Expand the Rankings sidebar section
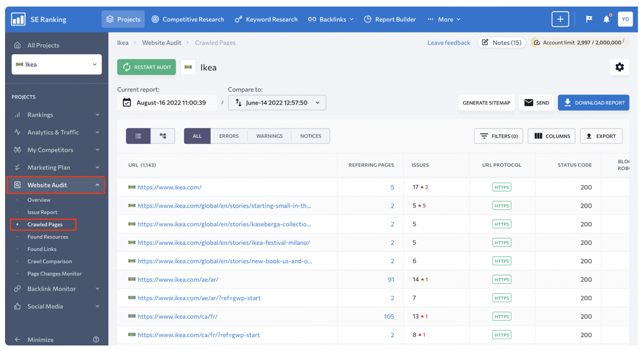This screenshot has width=644, height=351. point(56,115)
